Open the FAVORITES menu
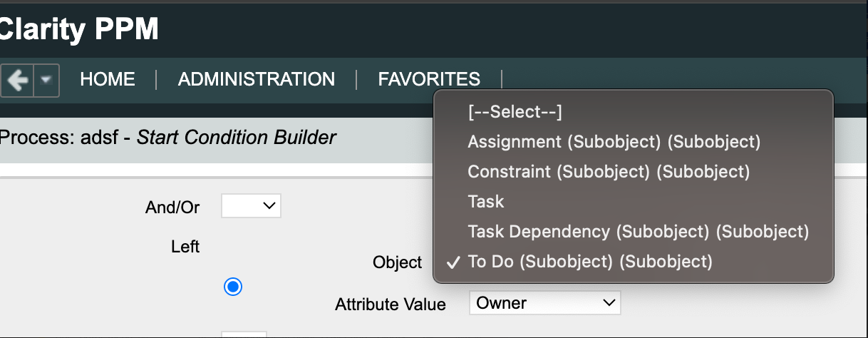868x338 pixels. click(x=429, y=79)
